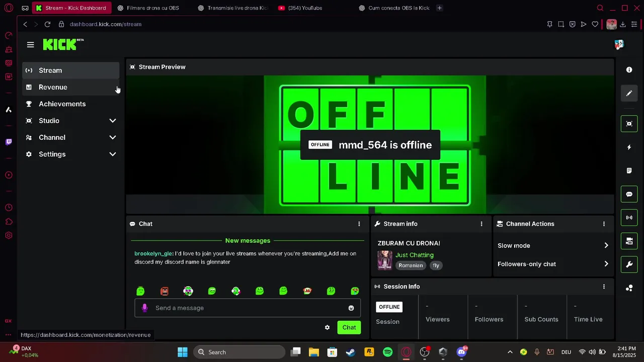Open Slow mode options
The width and height of the screenshot is (644, 362).
tap(553, 245)
